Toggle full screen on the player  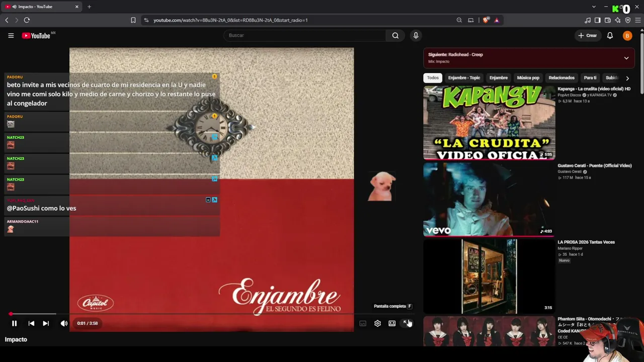406,323
